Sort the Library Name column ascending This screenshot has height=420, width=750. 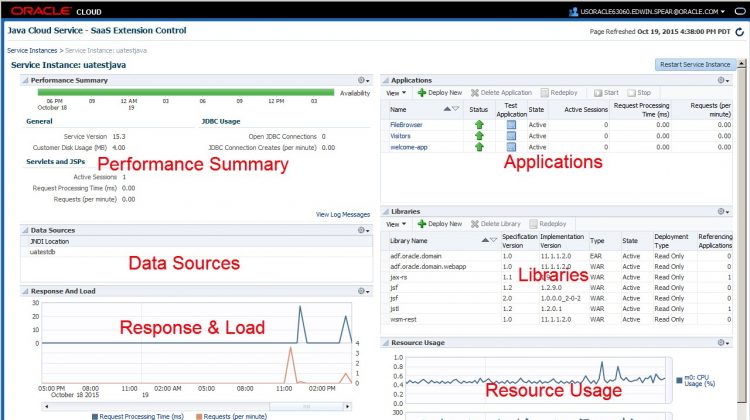(485, 240)
